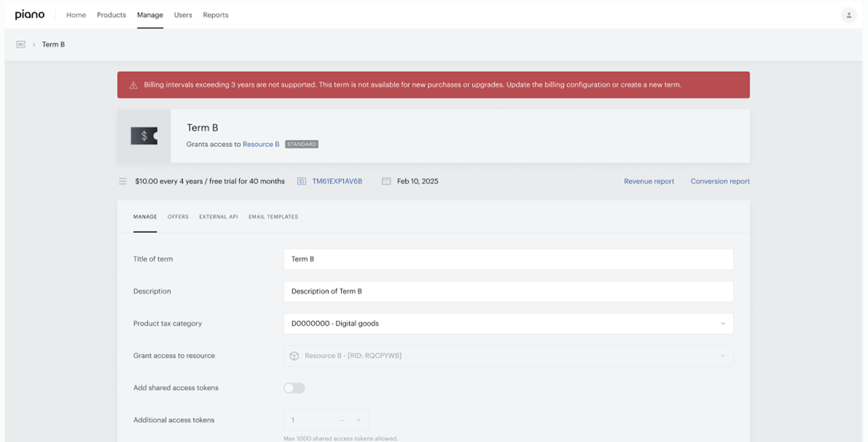
Task: Switch to the Offers tab
Action: pos(178,217)
